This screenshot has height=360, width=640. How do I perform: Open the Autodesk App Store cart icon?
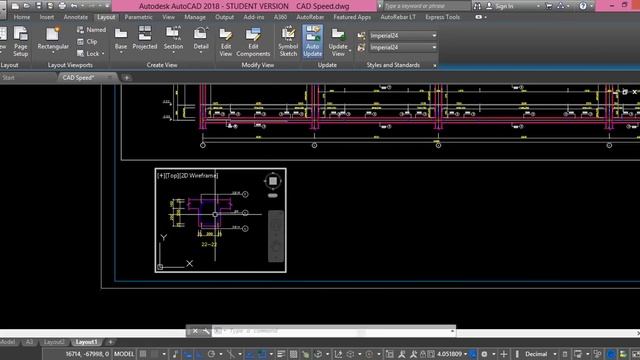coord(549,6)
